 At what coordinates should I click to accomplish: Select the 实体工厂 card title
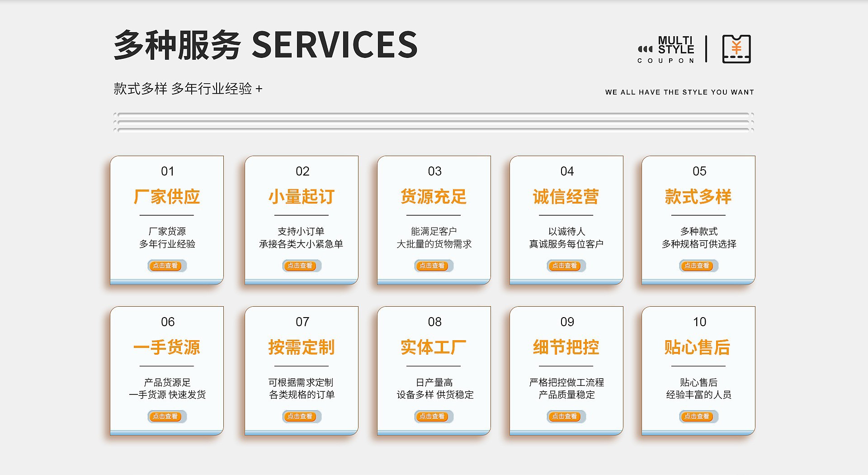tap(434, 347)
